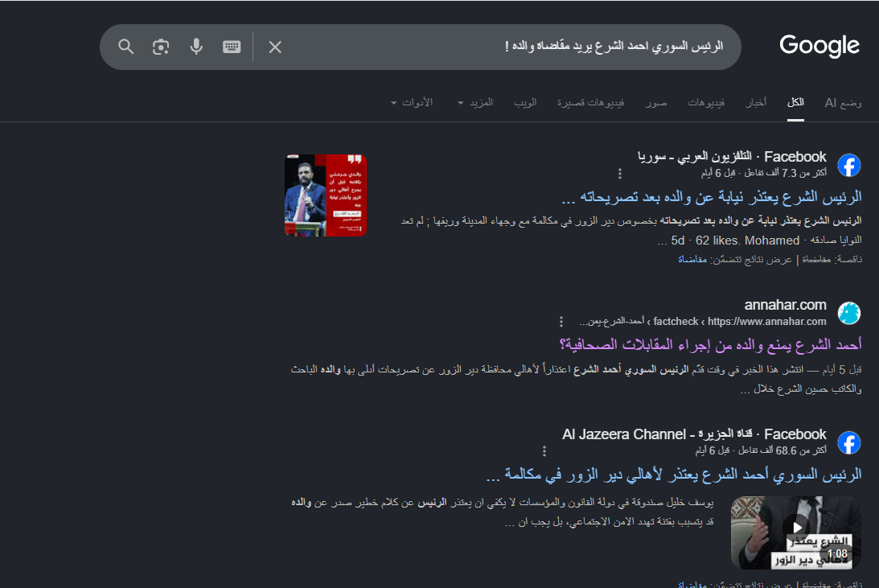Open the on-screen keyboard icon
Screen dimensions: 879x588
click(x=232, y=47)
